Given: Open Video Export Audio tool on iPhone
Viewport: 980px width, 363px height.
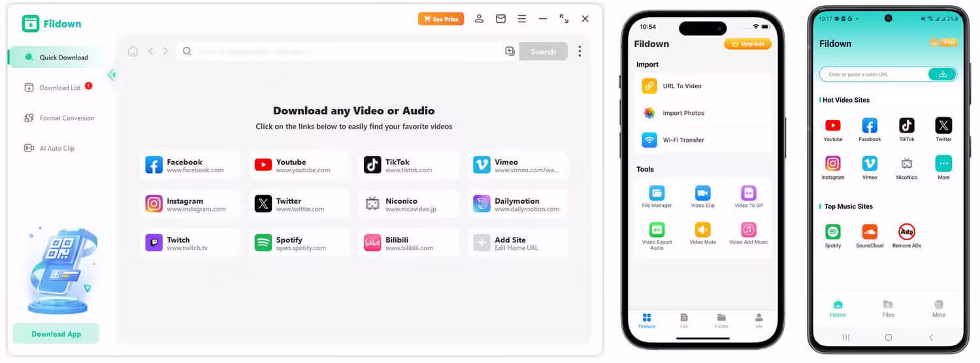Looking at the screenshot, I should pos(657,236).
